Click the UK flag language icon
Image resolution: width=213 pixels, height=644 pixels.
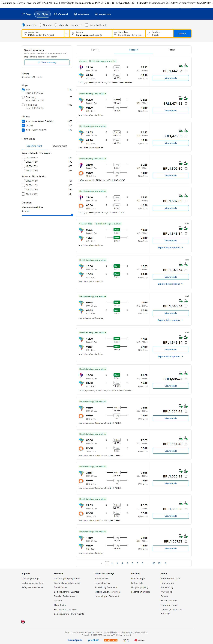23,621
